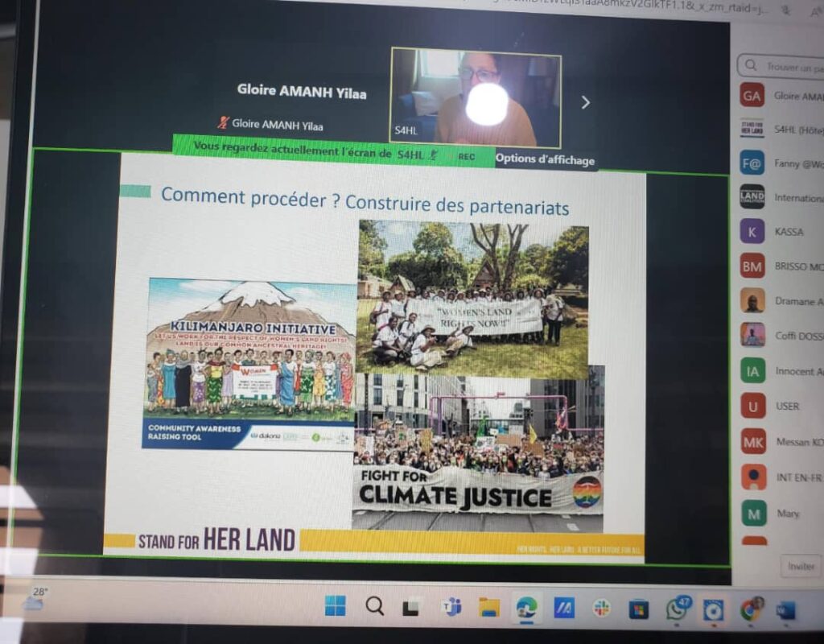Select the S4HL host logo avatar
Screen dimensions: 824x644
tap(752, 128)
